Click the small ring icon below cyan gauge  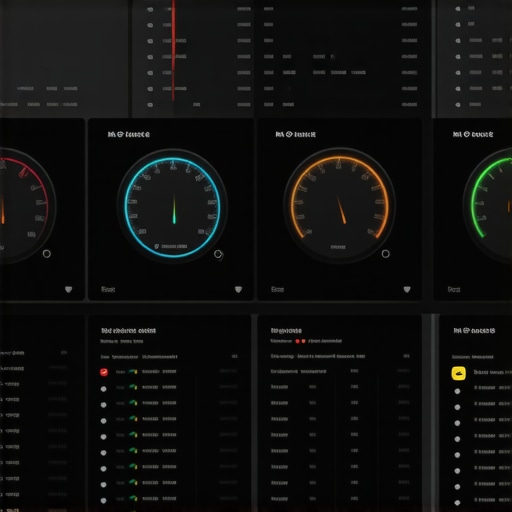point(218,254)
